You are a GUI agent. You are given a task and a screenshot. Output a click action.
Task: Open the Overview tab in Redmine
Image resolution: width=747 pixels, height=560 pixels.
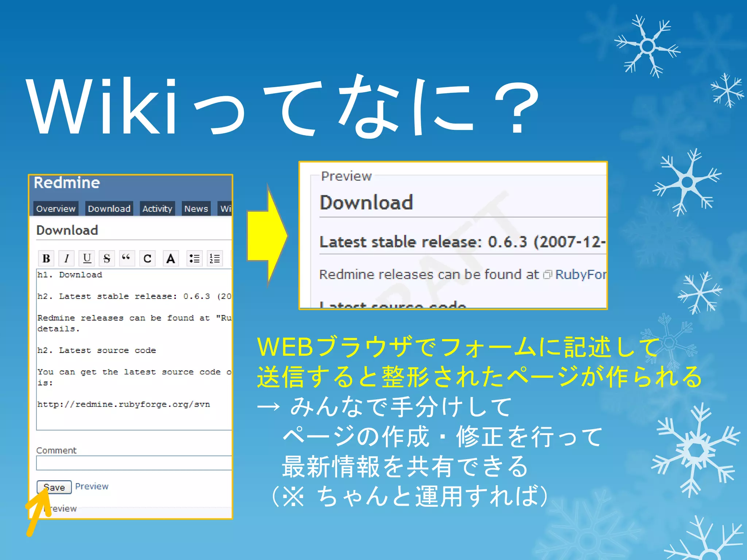point(56,209)
